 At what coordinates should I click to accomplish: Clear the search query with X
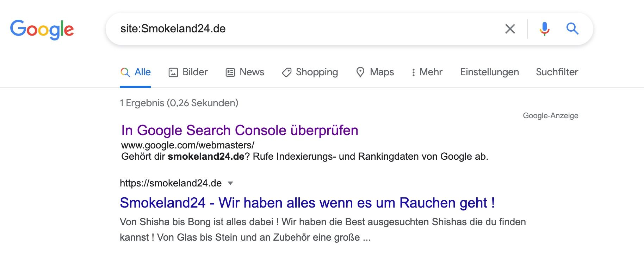tap(510, 29)
